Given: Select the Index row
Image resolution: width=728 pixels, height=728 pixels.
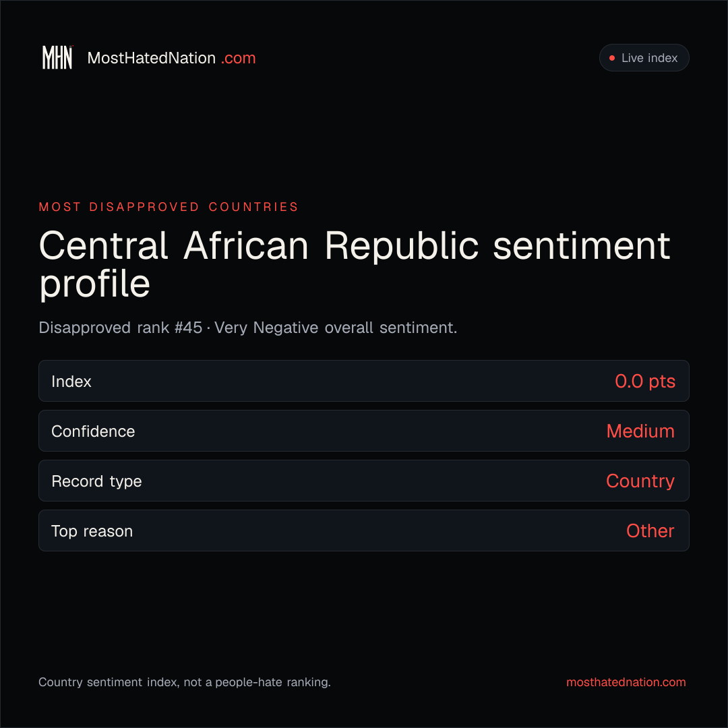Looking at the screenshot, I should coord(364,381).
